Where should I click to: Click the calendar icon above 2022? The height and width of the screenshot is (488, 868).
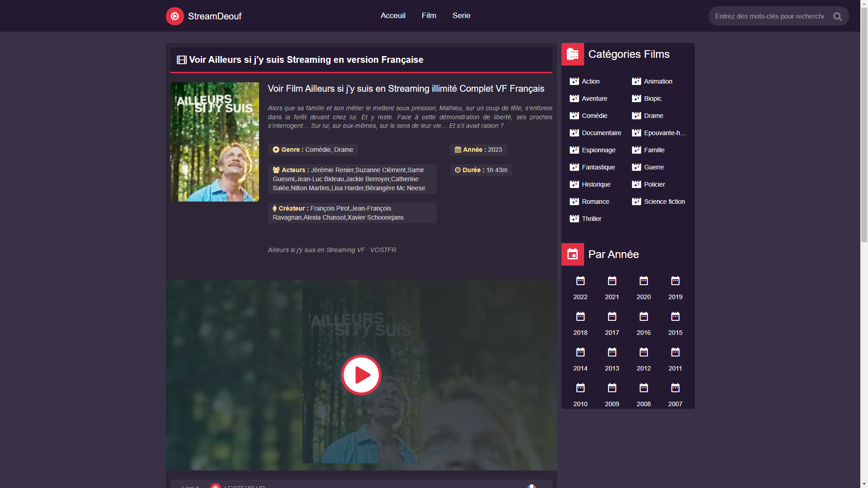[x=580, y=281]
